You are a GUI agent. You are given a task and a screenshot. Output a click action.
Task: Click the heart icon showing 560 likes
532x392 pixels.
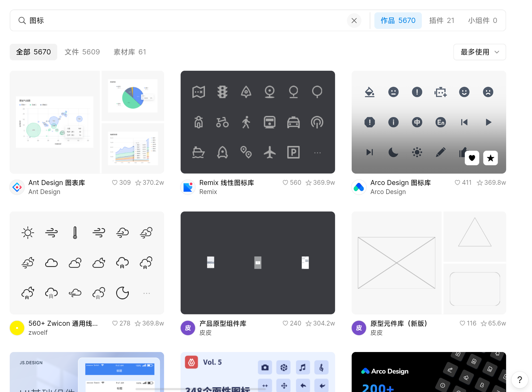(x=285, y=182)
